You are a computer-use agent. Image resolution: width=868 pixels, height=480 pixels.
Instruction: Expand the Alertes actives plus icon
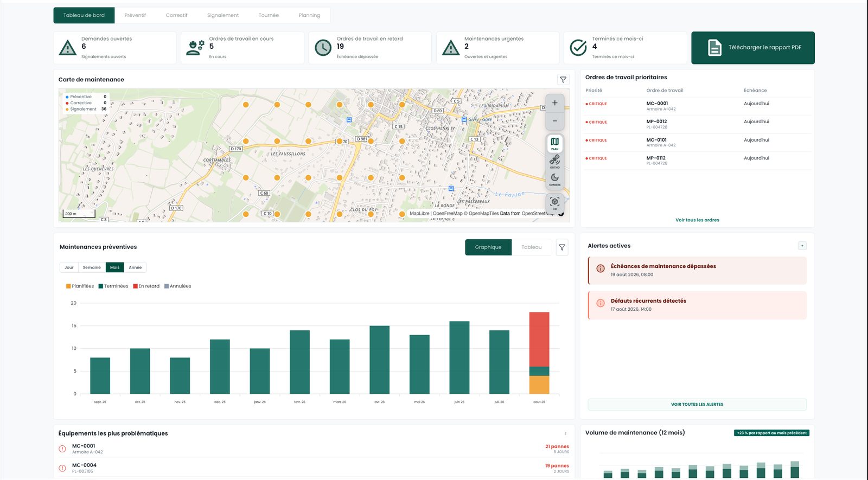click(802, 246)
